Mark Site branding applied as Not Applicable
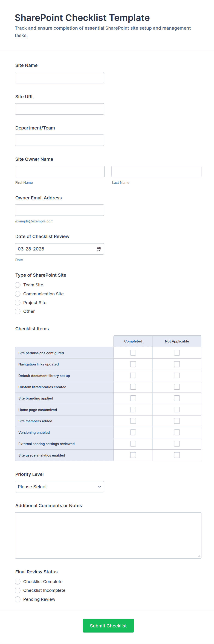The width and height of the screenshot is (214, 644). (177, 398)
